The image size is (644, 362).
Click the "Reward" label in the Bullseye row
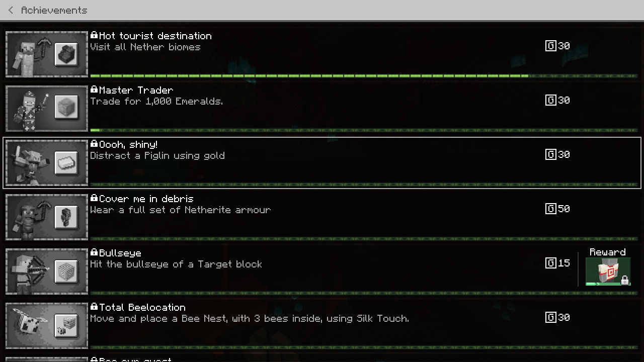[608, 252]
